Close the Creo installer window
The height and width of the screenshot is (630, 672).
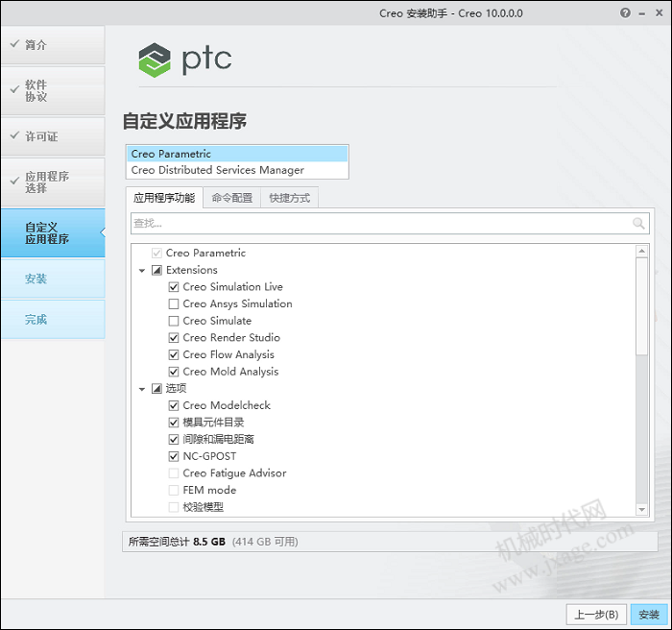[660, 12]
